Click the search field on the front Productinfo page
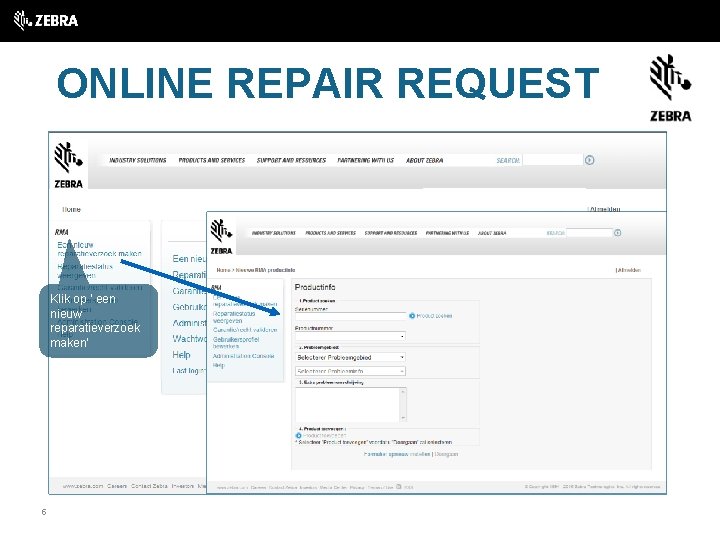 589,233
